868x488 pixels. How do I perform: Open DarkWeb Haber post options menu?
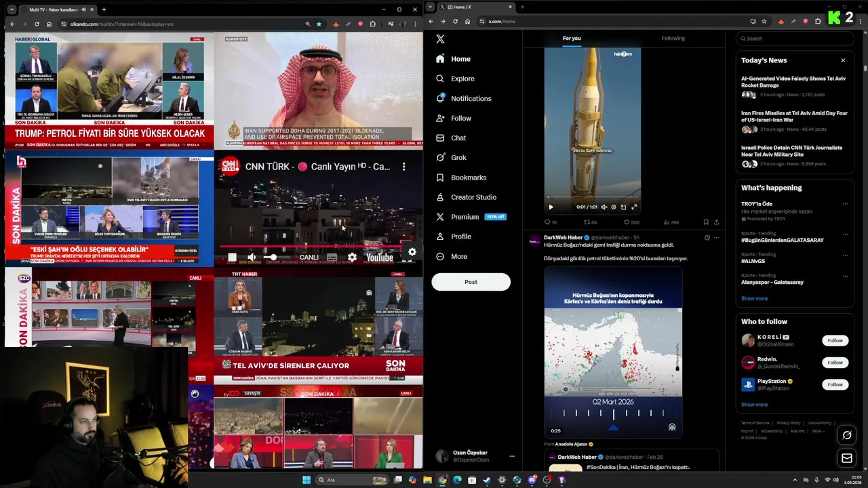click(x=716, y=238)
